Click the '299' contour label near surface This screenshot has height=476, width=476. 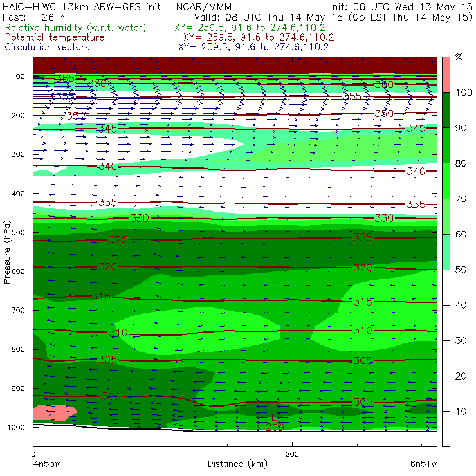275,427
